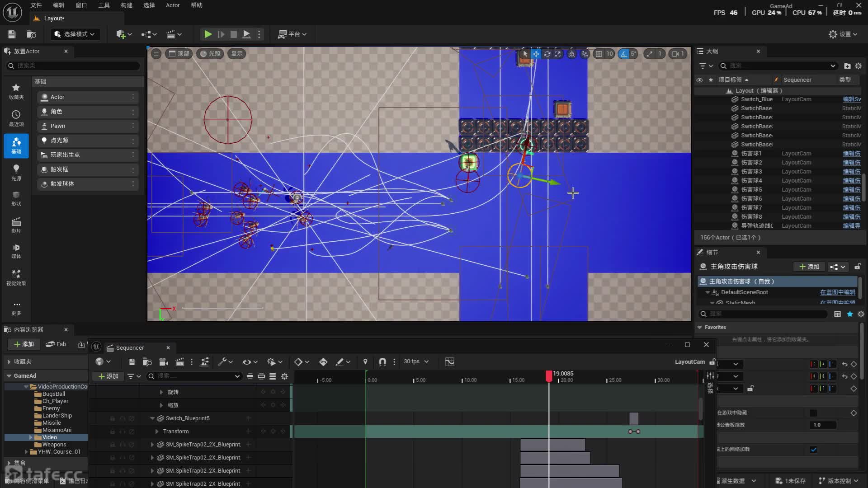The width and height of the screenshot is (868, 488).
Task: Open the 视觉效果 category in Place Actors panel
Action: [16, 277]
